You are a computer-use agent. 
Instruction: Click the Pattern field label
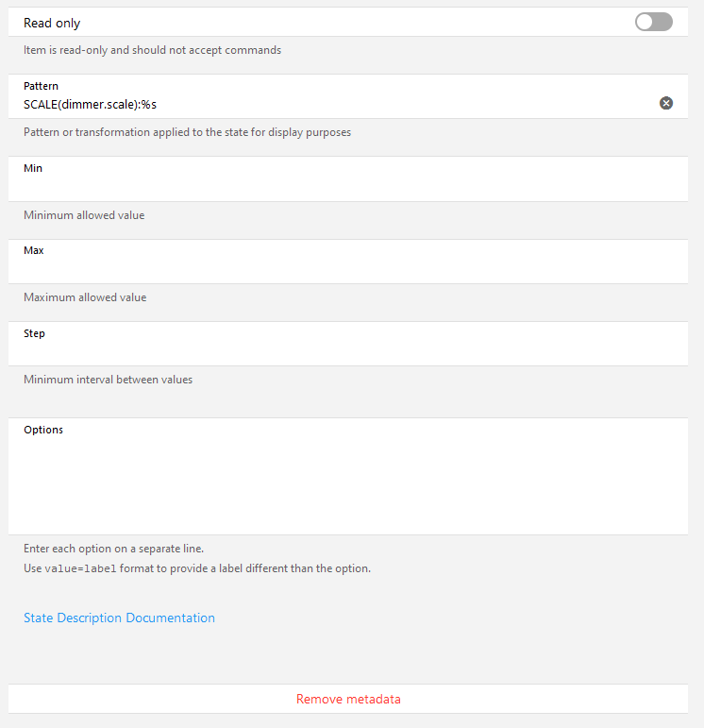[x=41, y=86]
